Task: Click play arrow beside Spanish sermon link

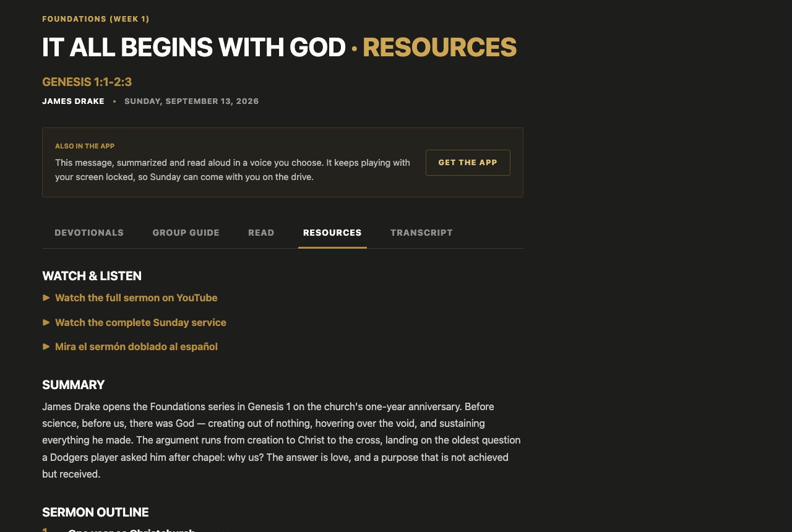Action: tap(46, 346)
